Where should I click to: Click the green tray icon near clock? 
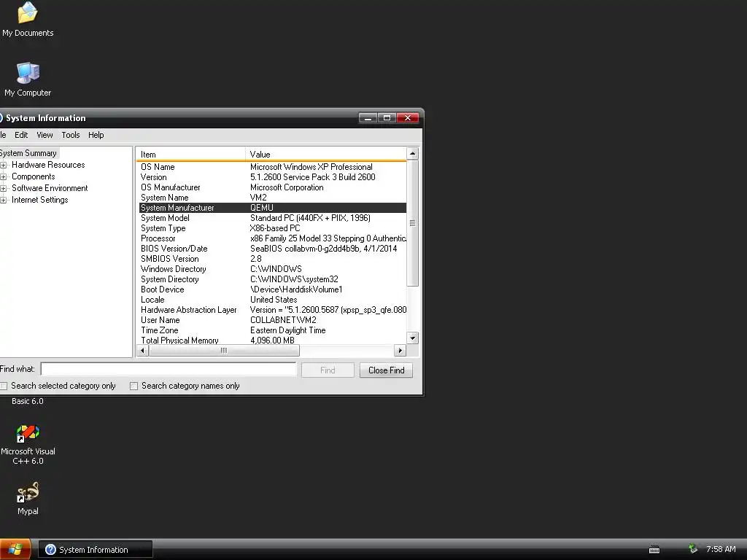click(x=693, y=549)
